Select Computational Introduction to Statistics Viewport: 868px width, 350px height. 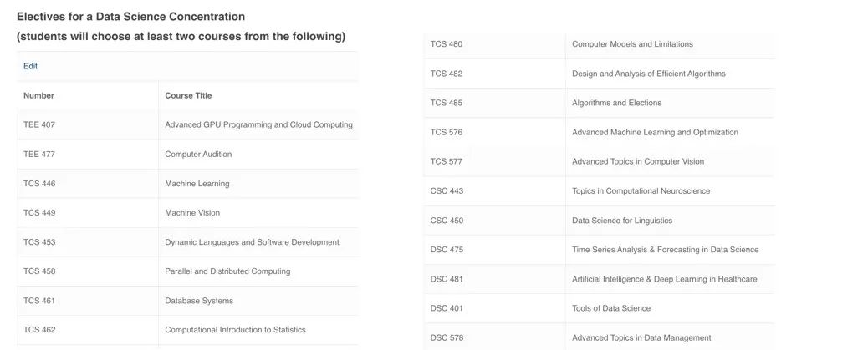(235, 330)
